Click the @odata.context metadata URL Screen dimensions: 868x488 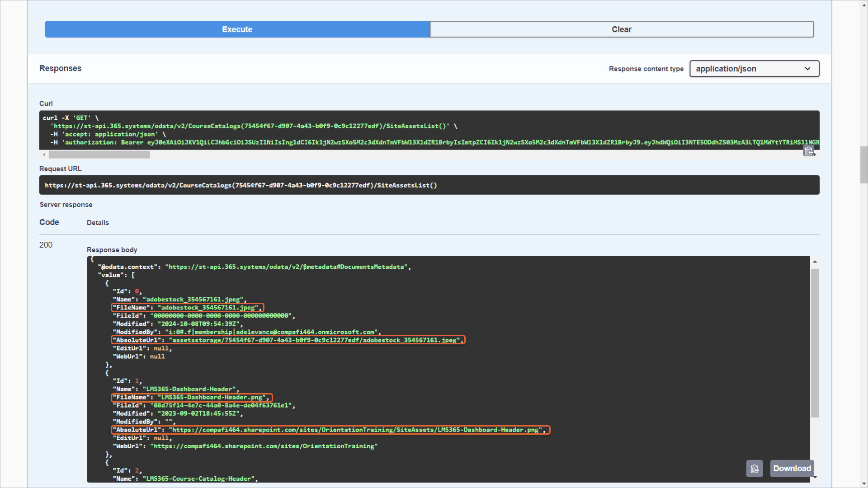click(x=287, y=267)
